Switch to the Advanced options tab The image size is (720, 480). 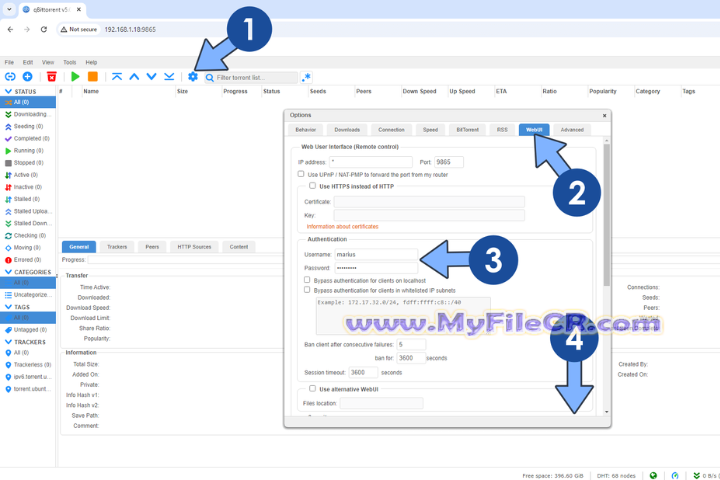(572, 130)
